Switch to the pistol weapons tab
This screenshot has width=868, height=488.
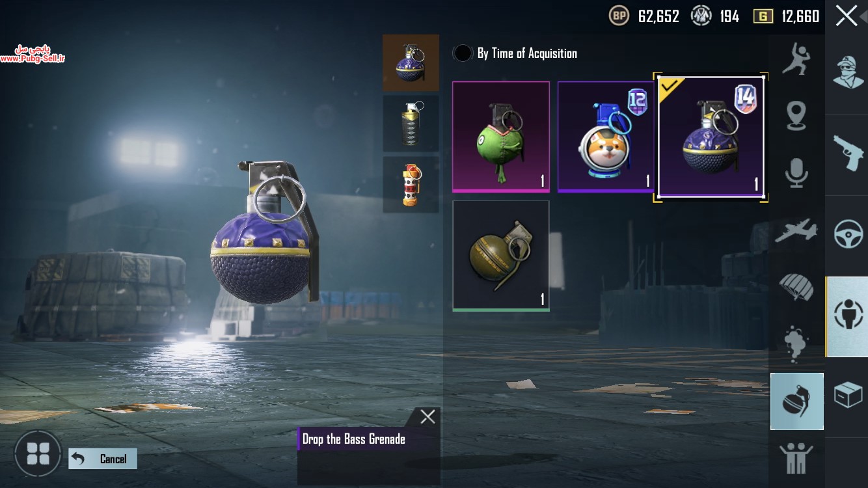(847, 154)
